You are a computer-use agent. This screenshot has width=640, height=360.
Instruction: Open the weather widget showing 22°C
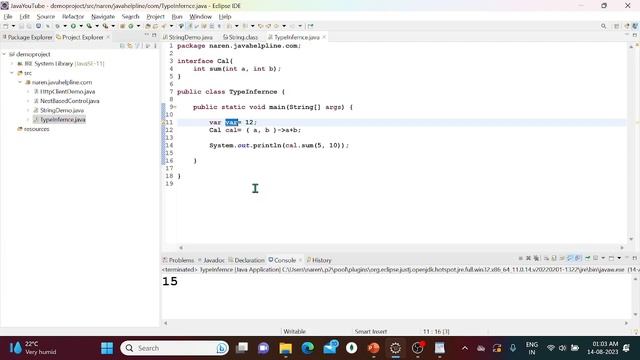coord(33,348)
